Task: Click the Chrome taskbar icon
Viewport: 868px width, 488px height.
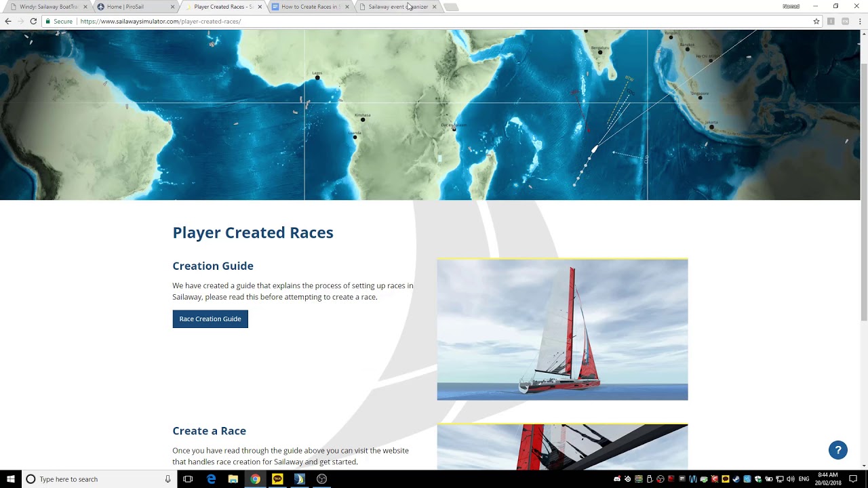Action: (x=255, y=479)
